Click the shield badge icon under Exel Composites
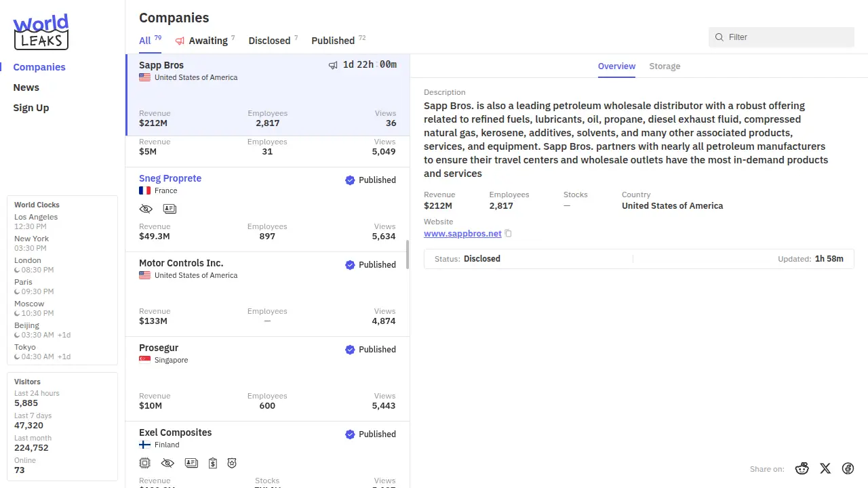This screenshot has width=868, height=488. pyautogui.click(x=232, y=463)
